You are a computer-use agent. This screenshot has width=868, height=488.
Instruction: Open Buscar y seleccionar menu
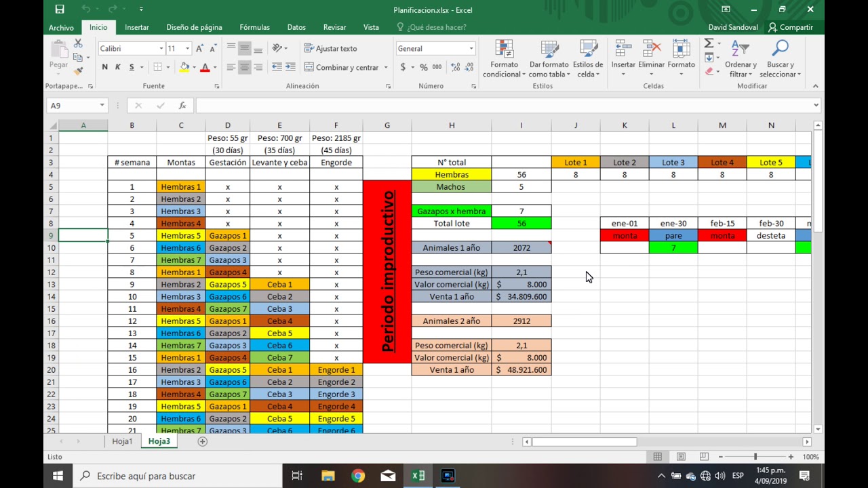point(780,59)
